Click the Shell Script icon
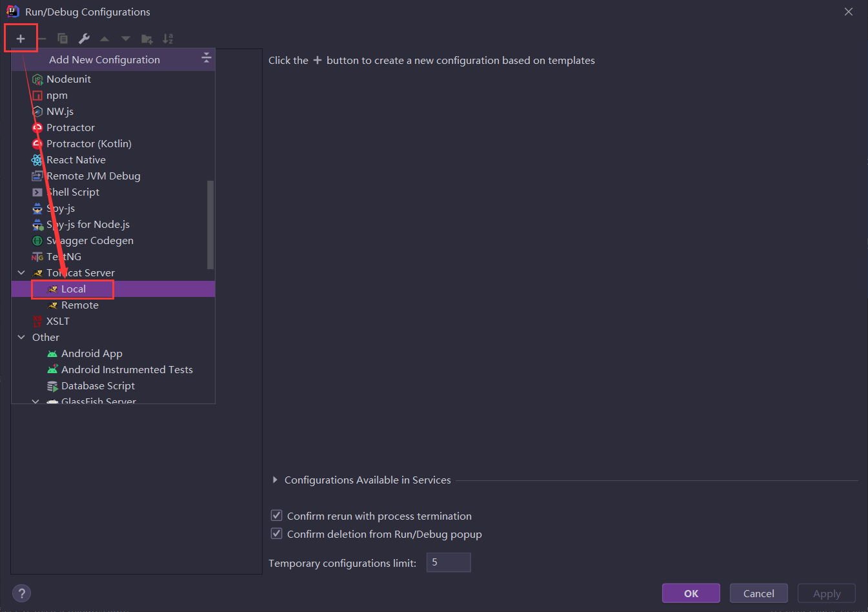This screenshot has width=868, height=612. [x=37, y=192]
